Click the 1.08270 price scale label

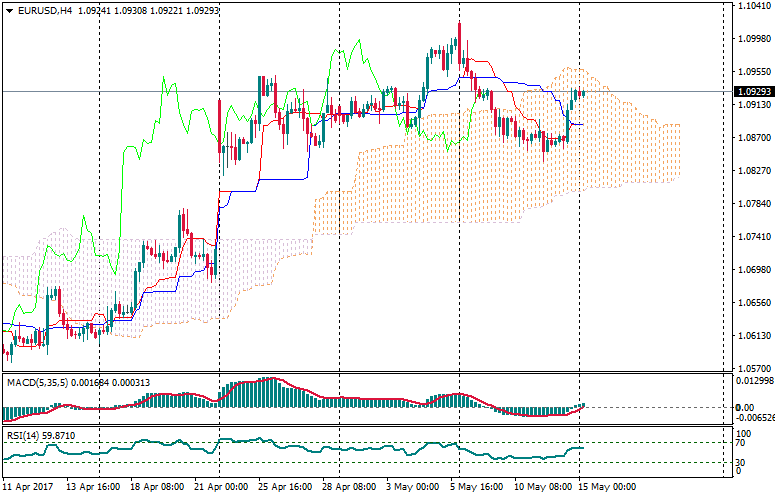(x=754, y=171)
